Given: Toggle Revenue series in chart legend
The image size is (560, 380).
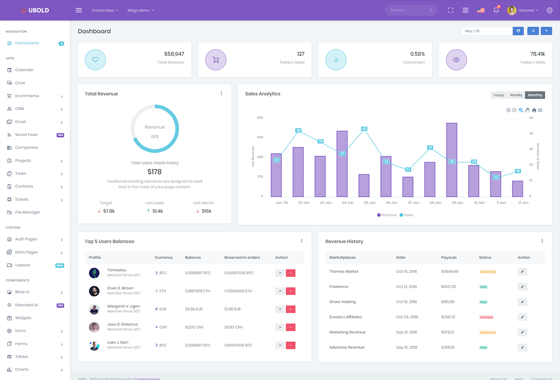Looking at the screenshot, I should click(x=387, y=215).
